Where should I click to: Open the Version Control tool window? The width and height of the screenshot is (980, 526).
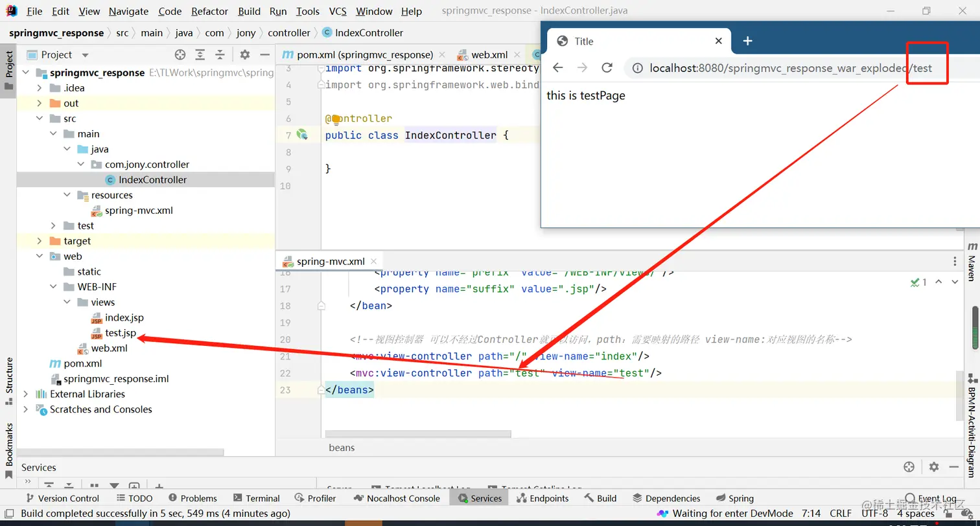(62, 498)
